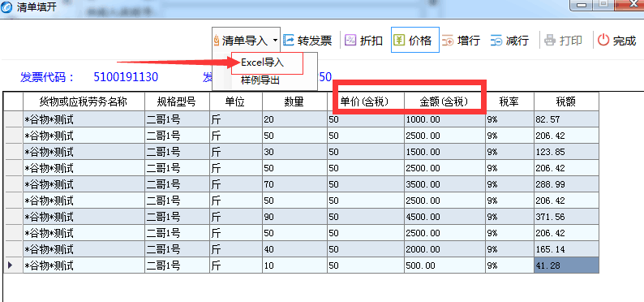Click the 打印 printer icon

click(x=550, y=41)
